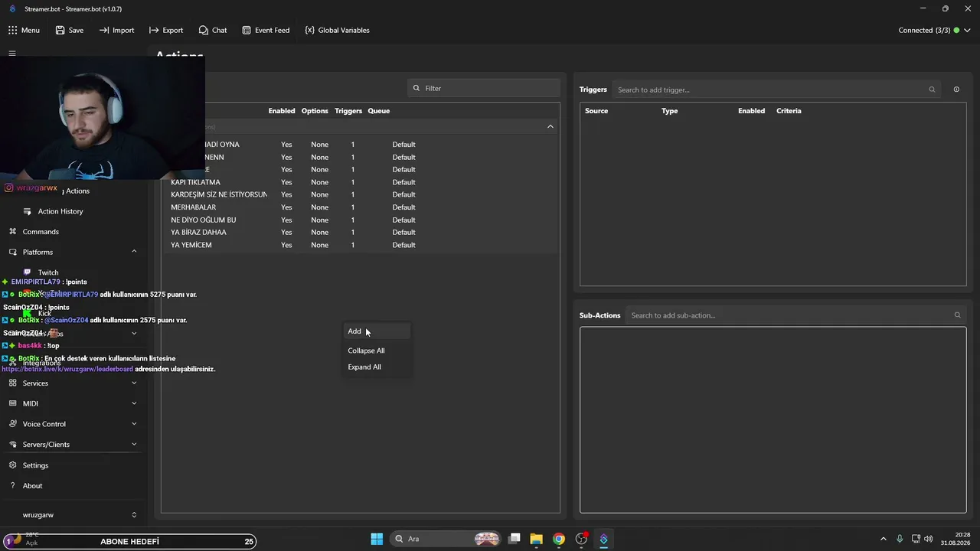The height and width of the screenshot is (551, 980).
Task: Open the About page
Action: tap(32, 486)
